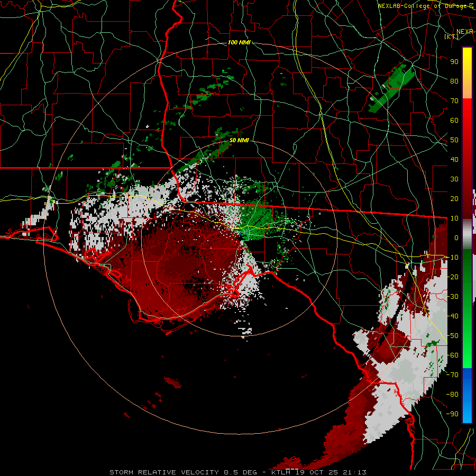Image resolution: width=476 pixels, height=476 pixels.
Task: Click the Storm Relative Velocity caption at the bottom
Action: click(x=237, y=472)
